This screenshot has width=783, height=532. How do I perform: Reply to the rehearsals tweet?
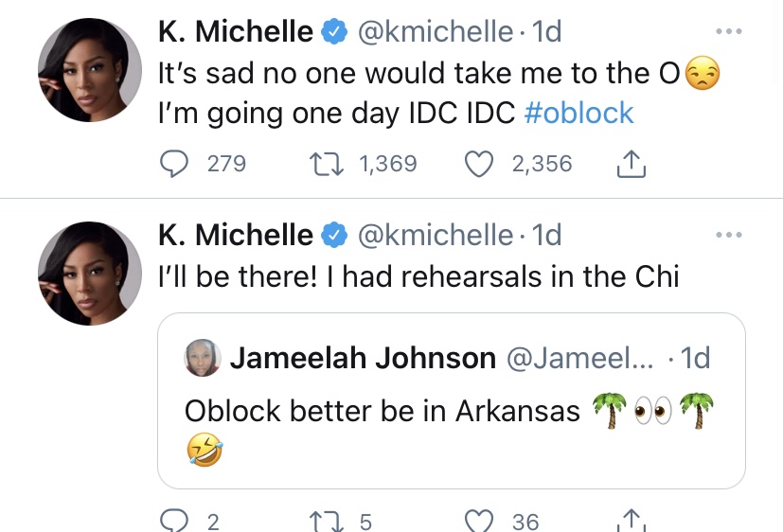click(x=175, y=520)
